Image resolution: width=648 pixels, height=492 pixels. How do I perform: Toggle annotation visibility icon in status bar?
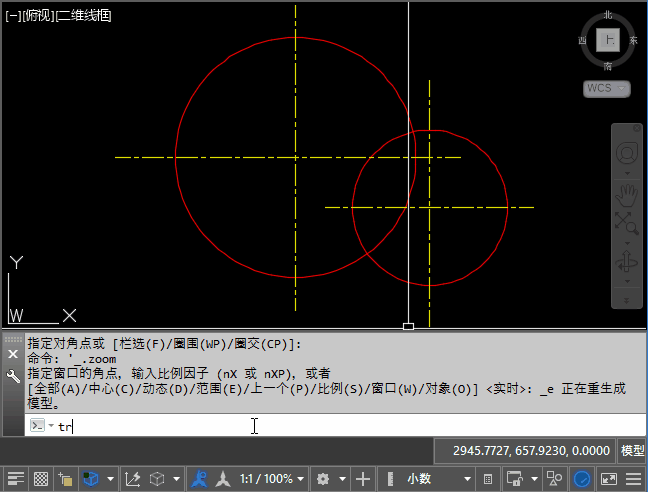pos(201,479)
